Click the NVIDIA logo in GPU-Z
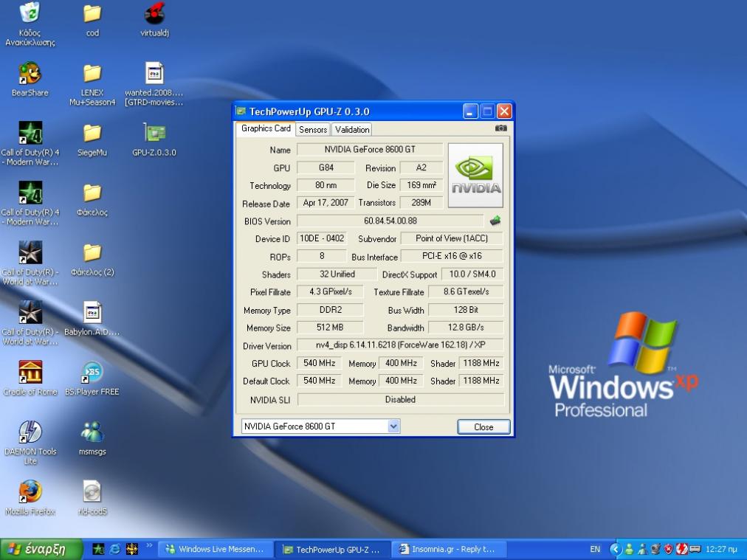 tap(475, 176)
